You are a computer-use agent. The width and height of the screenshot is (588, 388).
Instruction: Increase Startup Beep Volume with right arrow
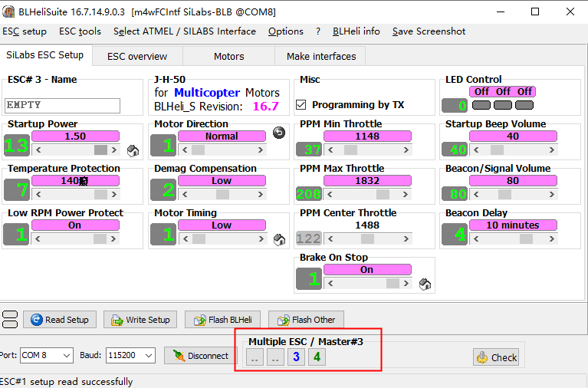pyautogui.click(x=552, y=150)
